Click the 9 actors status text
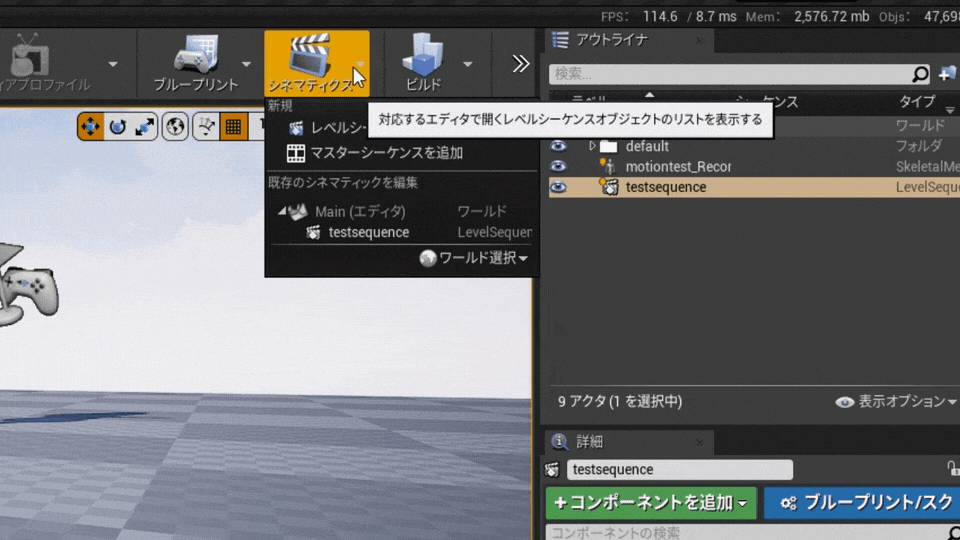Image resolution: width=960 pixels, height=540 pixels. coord(620,402)
